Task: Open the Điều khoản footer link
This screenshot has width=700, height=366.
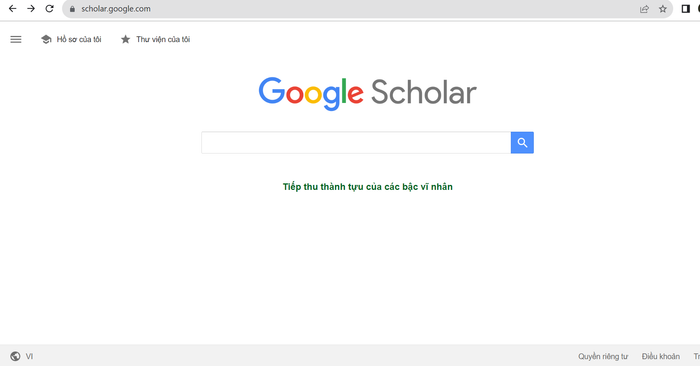Action: 661,356
